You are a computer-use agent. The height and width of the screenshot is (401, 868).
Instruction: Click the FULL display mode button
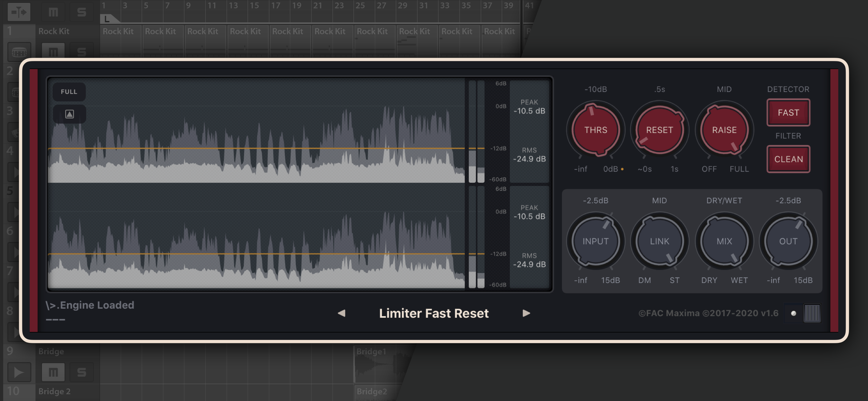click(69, 92)
